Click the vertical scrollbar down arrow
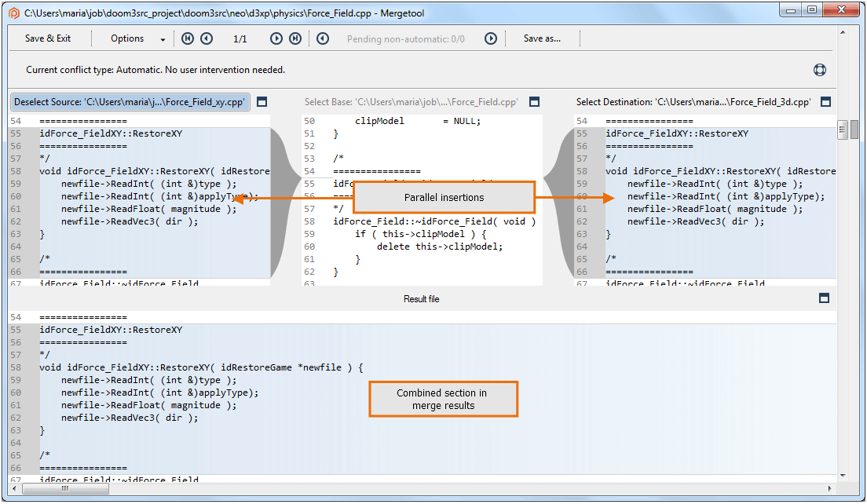 [x=843, y=475]
